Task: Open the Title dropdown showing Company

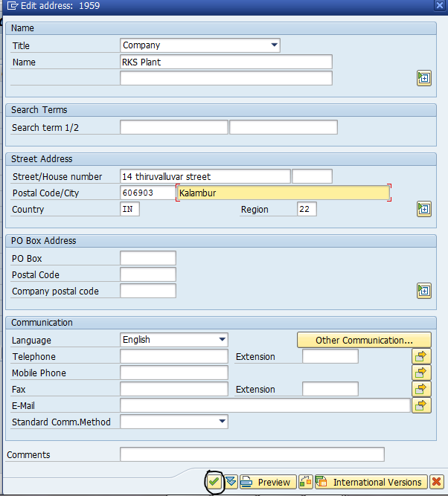Action: coord(199,45)
